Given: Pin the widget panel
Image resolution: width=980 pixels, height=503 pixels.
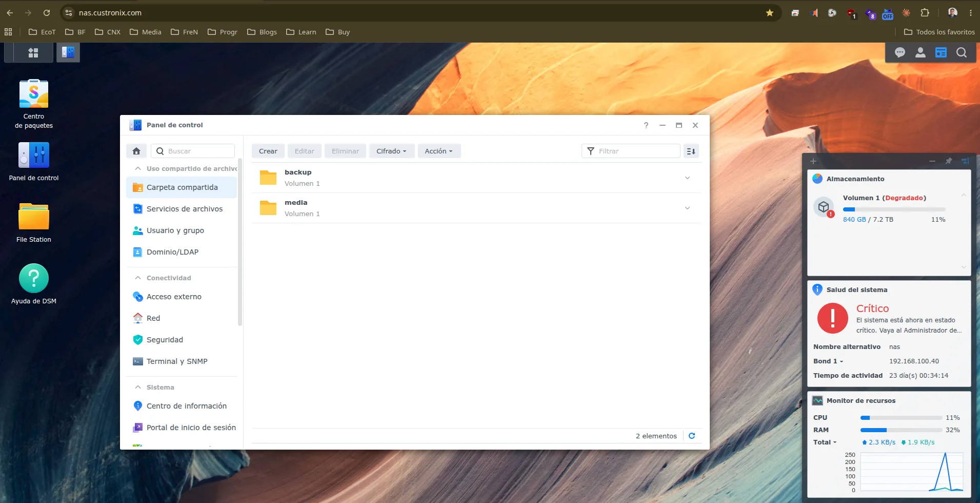Looking at the screenshot, I should 949,161.
